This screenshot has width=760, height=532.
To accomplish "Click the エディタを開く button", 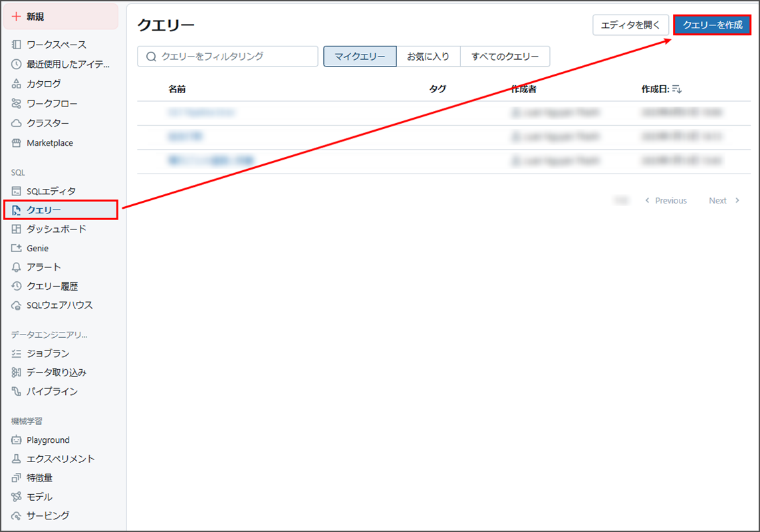I will pos(630,25).
